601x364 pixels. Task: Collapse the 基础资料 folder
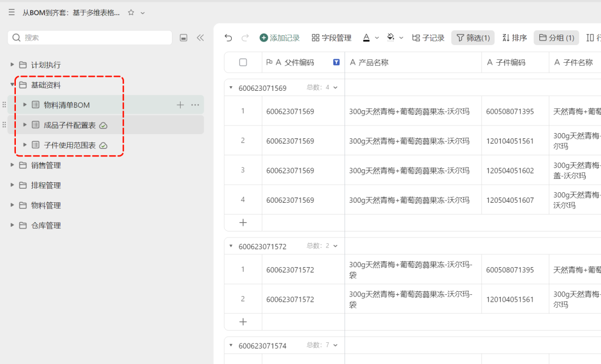12,84
